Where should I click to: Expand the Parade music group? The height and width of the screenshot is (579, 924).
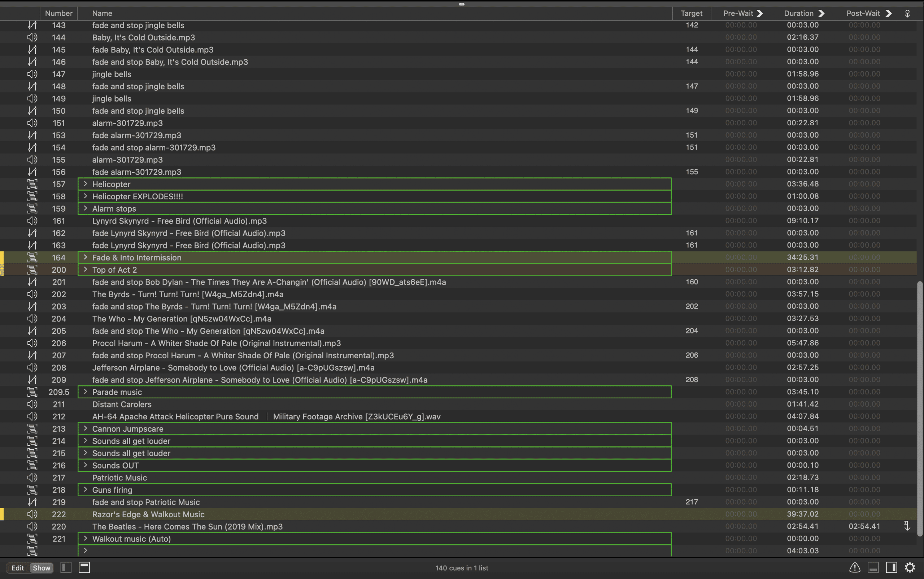pyautogui.click(x=85, y=392)
